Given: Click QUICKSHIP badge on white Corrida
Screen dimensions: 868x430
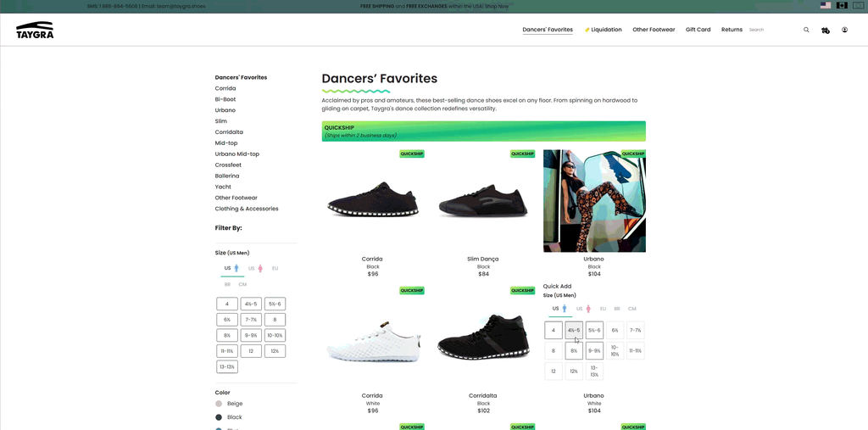Looking at the screenshot, I should pyautogui.click(x=412, y=291).
